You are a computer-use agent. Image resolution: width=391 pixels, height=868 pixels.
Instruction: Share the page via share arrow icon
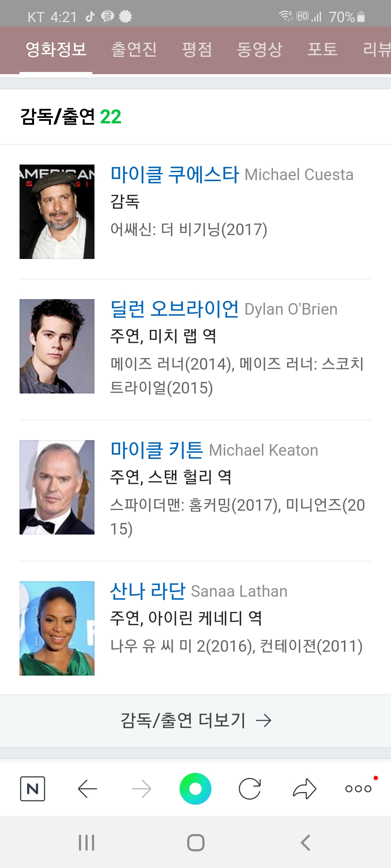click(x=304, y=788)
